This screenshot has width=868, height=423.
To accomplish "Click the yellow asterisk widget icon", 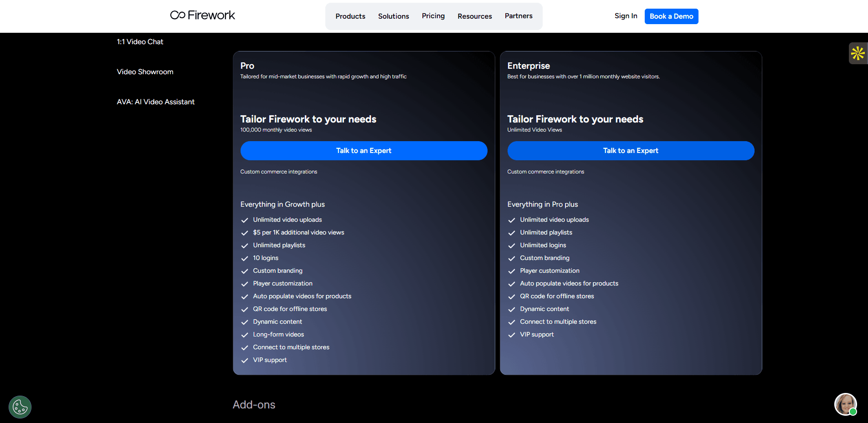I will pyautogui.click(x=858, y=53).
